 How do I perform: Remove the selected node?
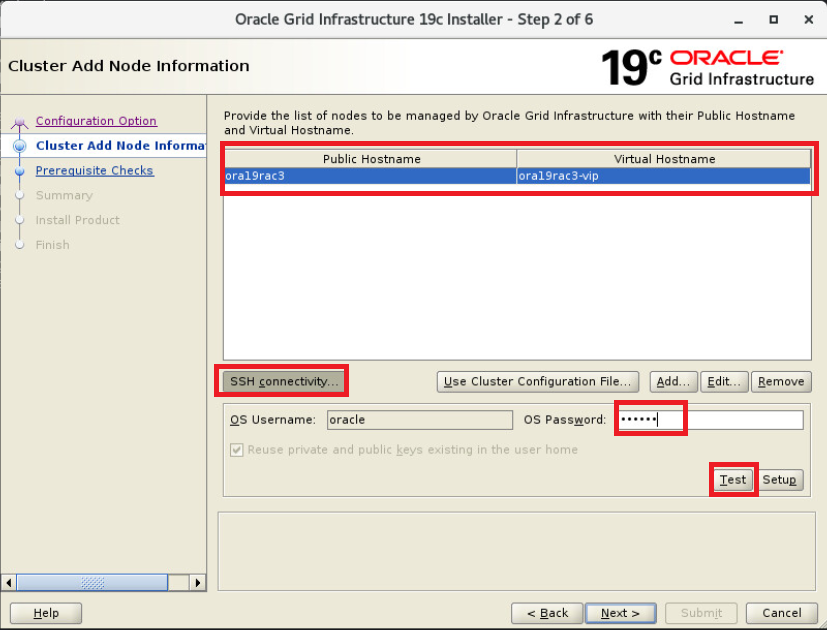coord(781,381)
